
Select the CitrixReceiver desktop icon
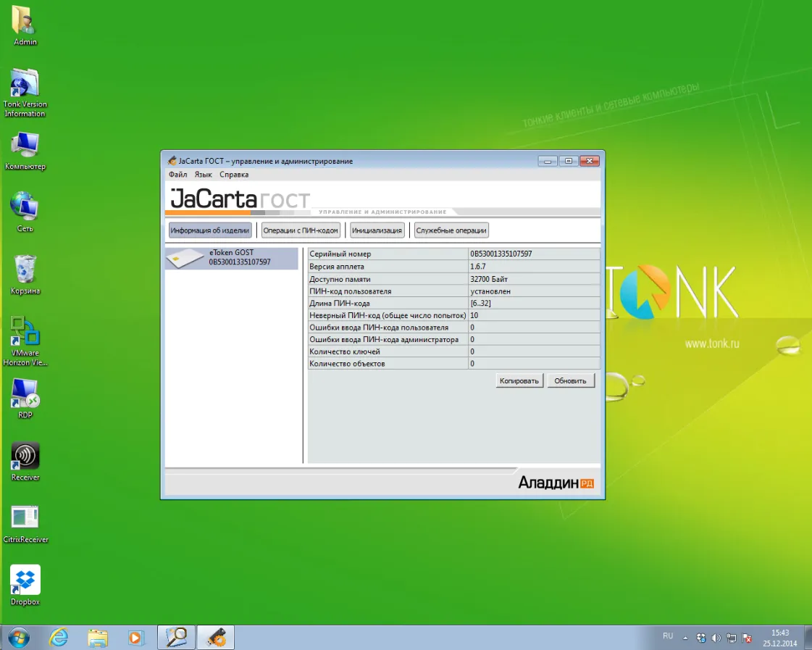click(25, 524)
